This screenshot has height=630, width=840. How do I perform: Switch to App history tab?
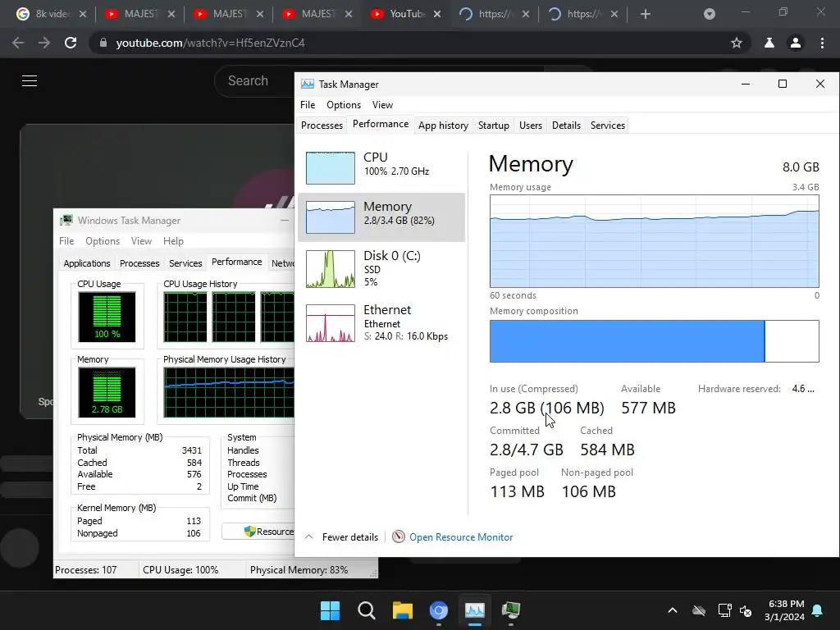tap(443, 126)
